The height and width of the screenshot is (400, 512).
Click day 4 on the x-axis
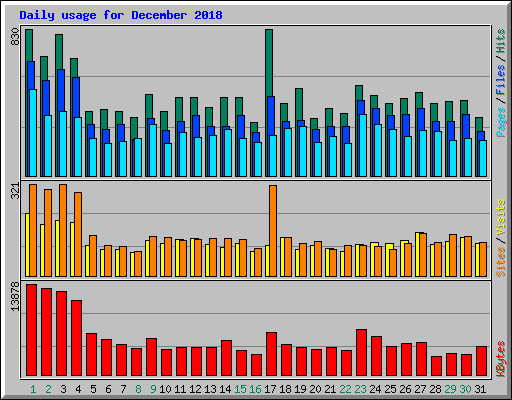tap(78, 389)
